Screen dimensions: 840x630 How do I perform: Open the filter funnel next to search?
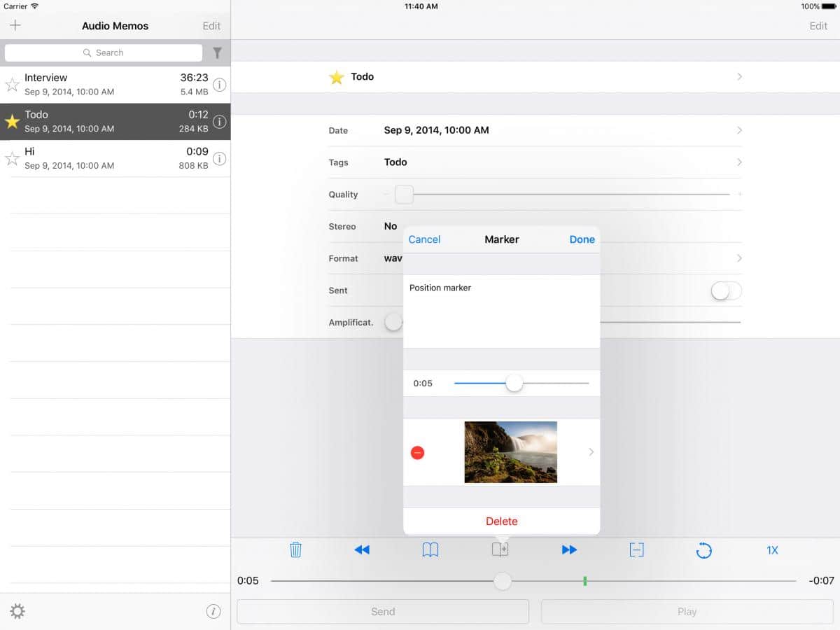[x=217, y=53]
